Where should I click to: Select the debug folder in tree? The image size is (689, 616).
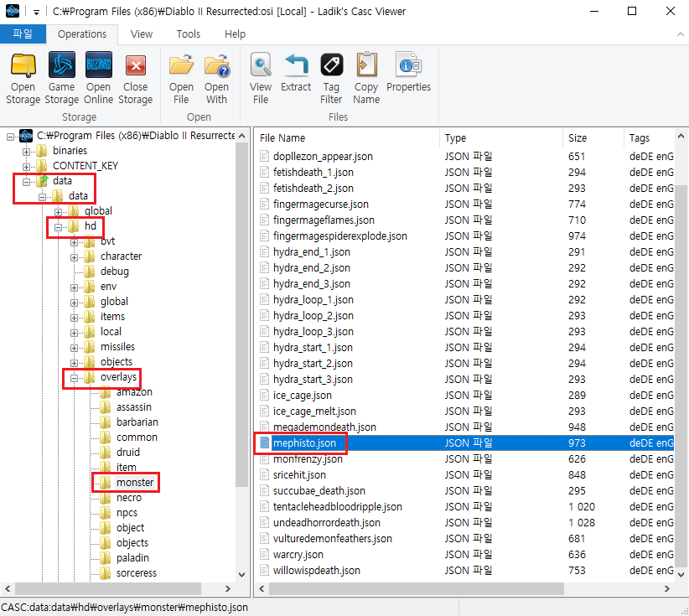114,271
